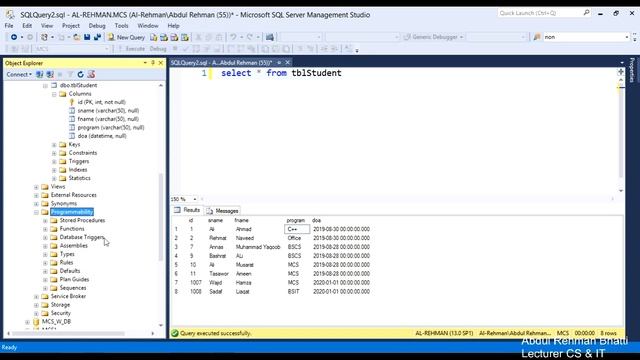The width and height of the screenshot is (640, 360).
Task: Expand the Keys folder node
Action: coord(54,144)
